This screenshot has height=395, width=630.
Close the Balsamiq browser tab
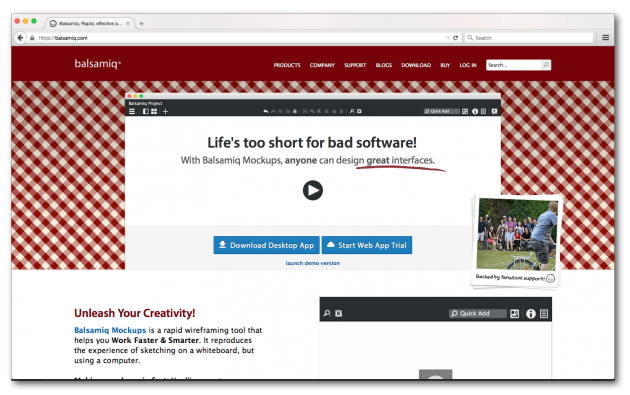coord(127,24)
